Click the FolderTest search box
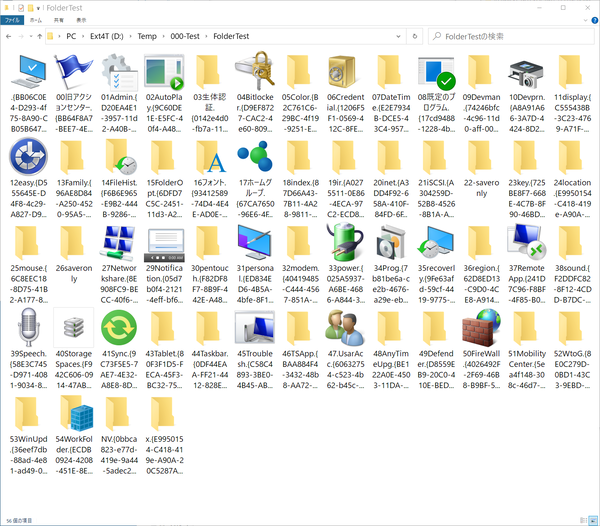Image resolution: width=600 pixels, height=526 pixels. [511, 36]
